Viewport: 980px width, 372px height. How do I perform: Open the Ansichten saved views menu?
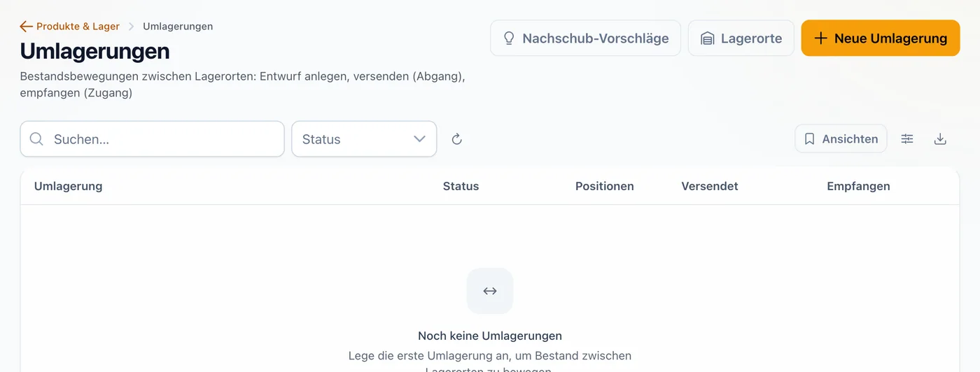tap(841, 139)
